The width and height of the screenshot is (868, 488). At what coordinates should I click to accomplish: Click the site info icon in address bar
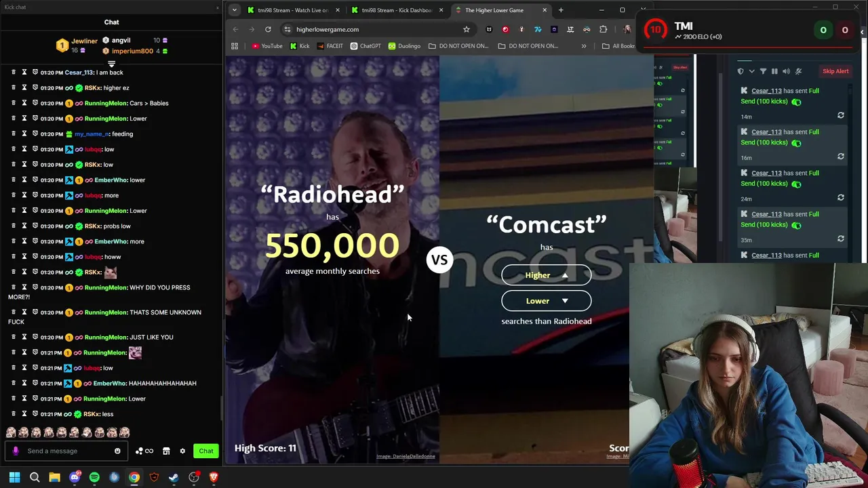point(288,29)
